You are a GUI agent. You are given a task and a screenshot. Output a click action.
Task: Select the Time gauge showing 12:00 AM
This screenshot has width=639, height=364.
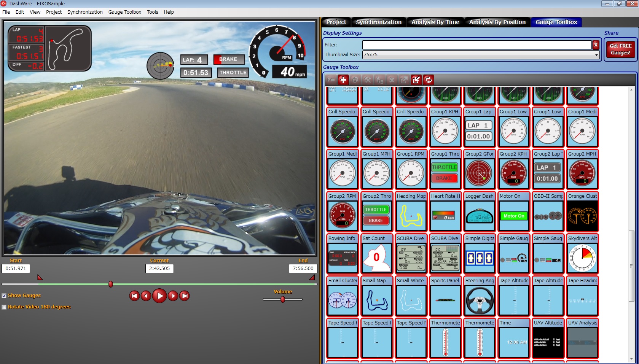[513, 338]
